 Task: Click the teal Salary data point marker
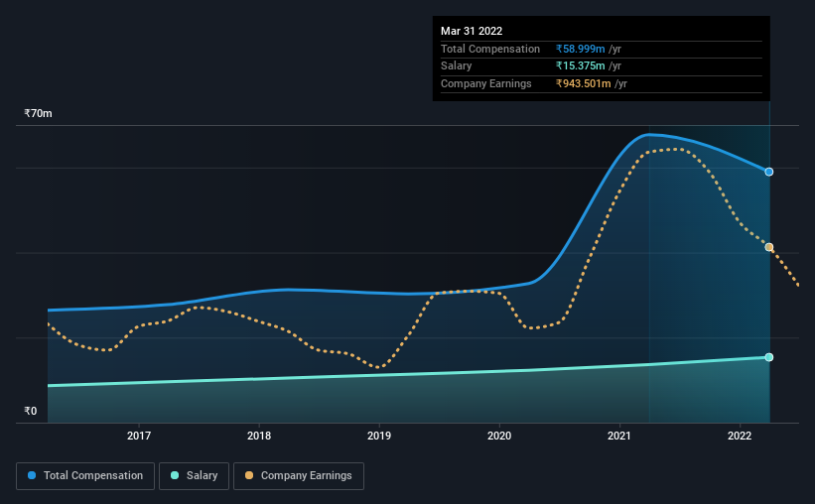(x=768, y=357)
